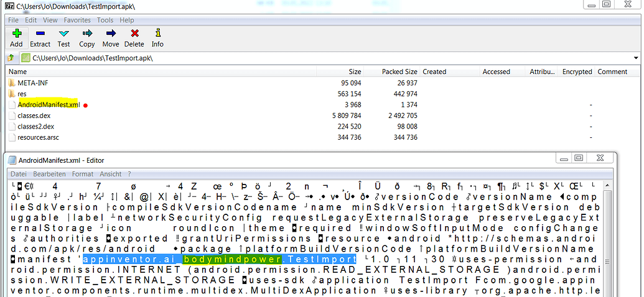Open the Info properties icon
The width and height of the screenshot is (644, 297).
pos(157,34)
